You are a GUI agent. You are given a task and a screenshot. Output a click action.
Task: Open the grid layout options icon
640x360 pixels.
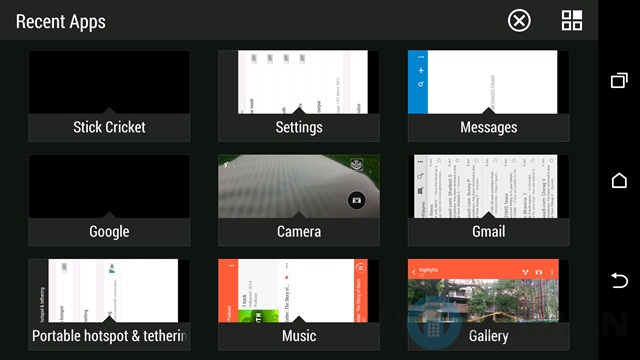(572, 20)
